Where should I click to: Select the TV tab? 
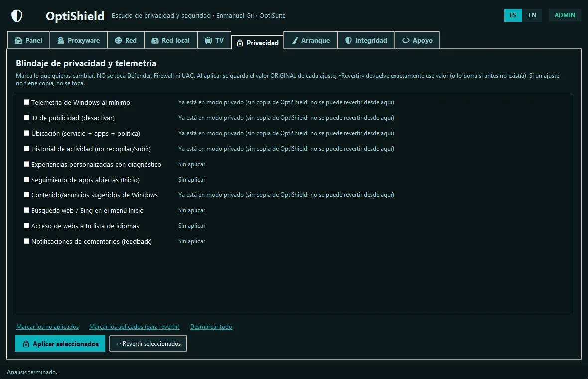click(x=214, y=40)
